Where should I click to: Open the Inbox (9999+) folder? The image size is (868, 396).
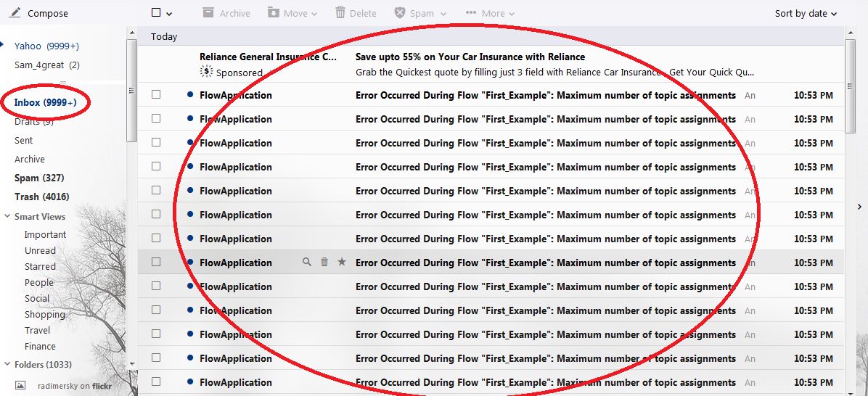pos(46,103)
